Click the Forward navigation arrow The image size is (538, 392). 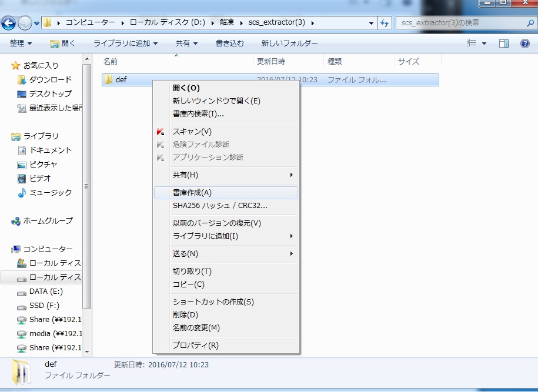(x=24, y=23)
